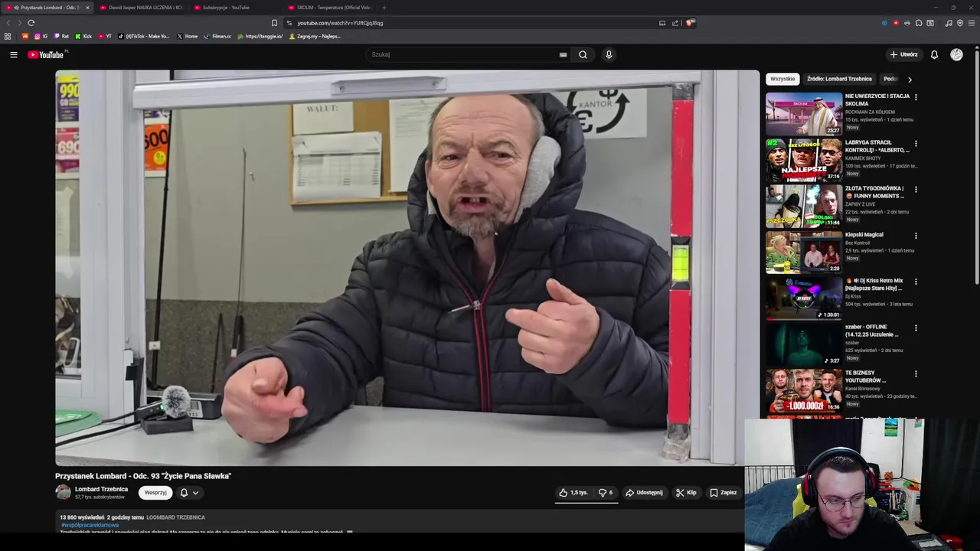The image size is (980, 551).
Task: Open options for NIE UWIERZYCIE I STACJA SKOLIMA
Action: (916, 97)
